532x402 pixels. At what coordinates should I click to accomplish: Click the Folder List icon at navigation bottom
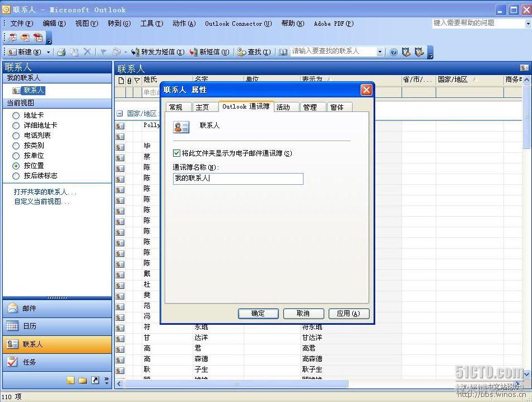coord(83,380)
